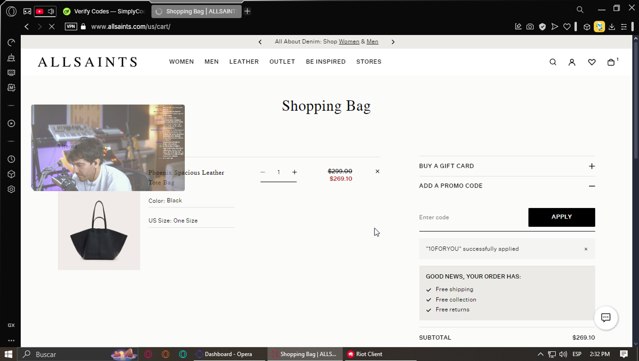Viewport: 639px width, 361px height.
Task: View site security lock information
Action: 83,26
